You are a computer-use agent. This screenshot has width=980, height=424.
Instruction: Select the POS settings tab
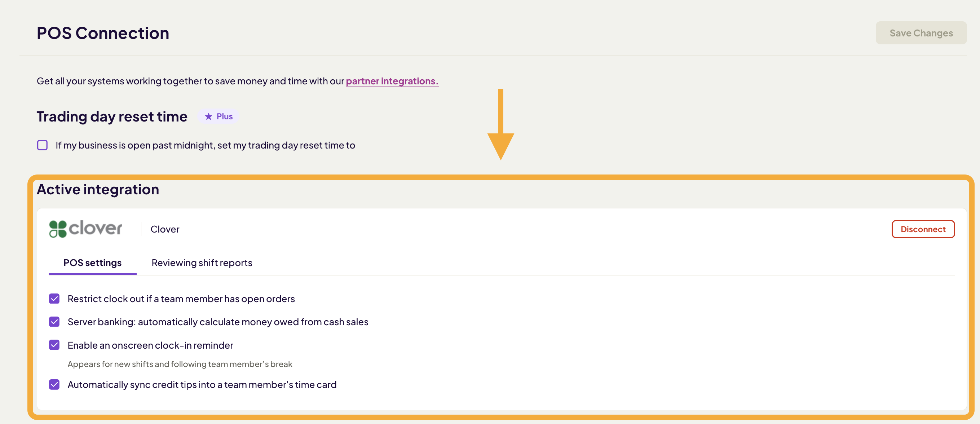pyautogui.click(x=92, y=262)
